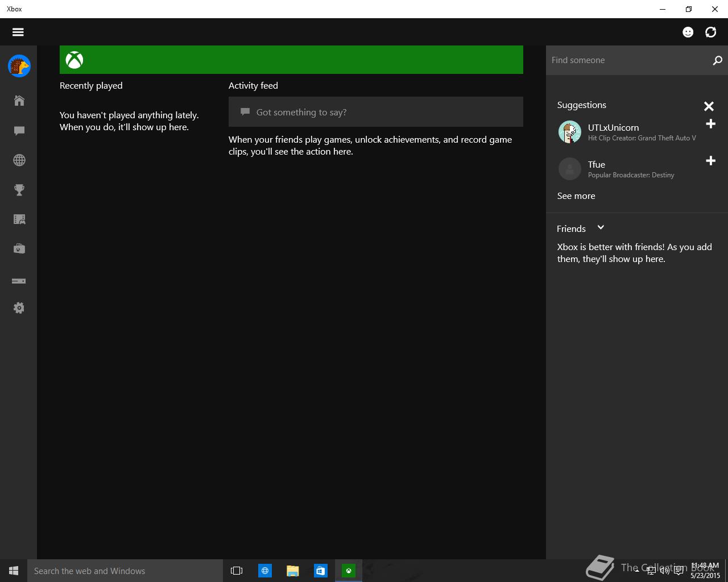Open Tfue's profile avatar
The width and height of the screenshot is (728, 582).
coord(569,169)
